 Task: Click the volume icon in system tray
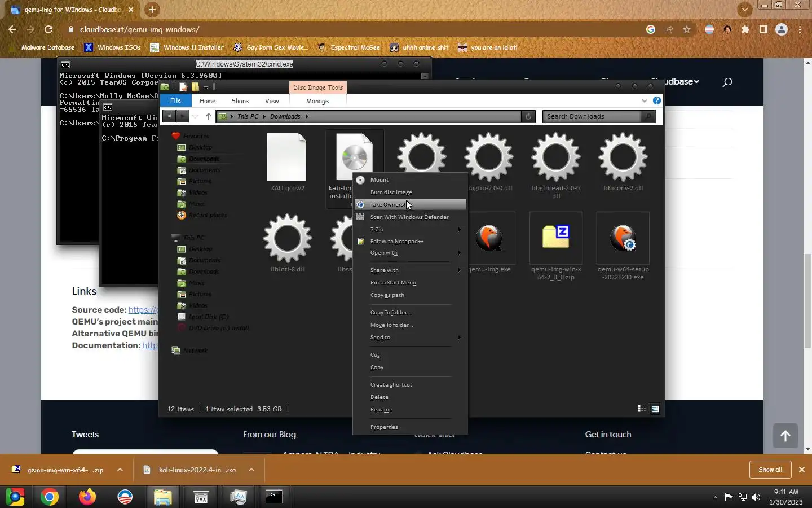[756, 497]
